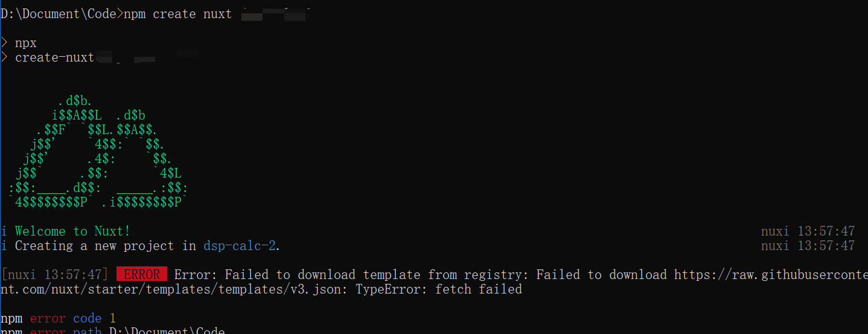Click the npm error path line
868x334 pixels.
112,330
